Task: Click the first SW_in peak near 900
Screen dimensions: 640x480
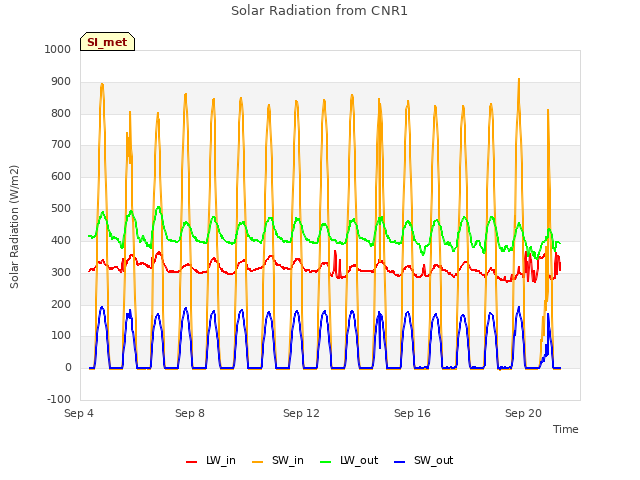Action: [102, 84]
